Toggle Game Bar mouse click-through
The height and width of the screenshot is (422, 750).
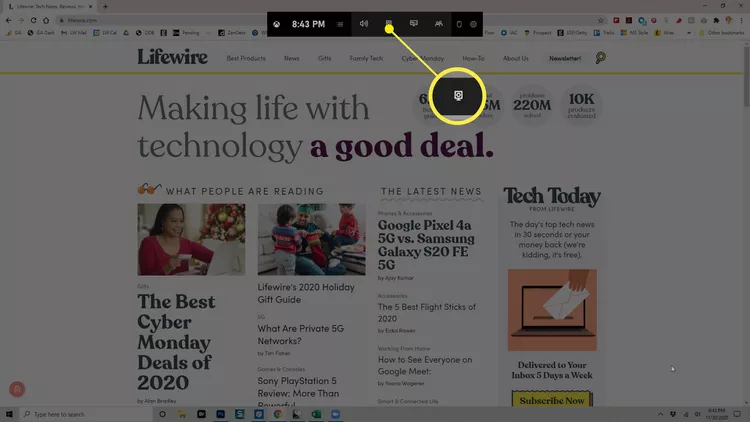coord(459,24)
